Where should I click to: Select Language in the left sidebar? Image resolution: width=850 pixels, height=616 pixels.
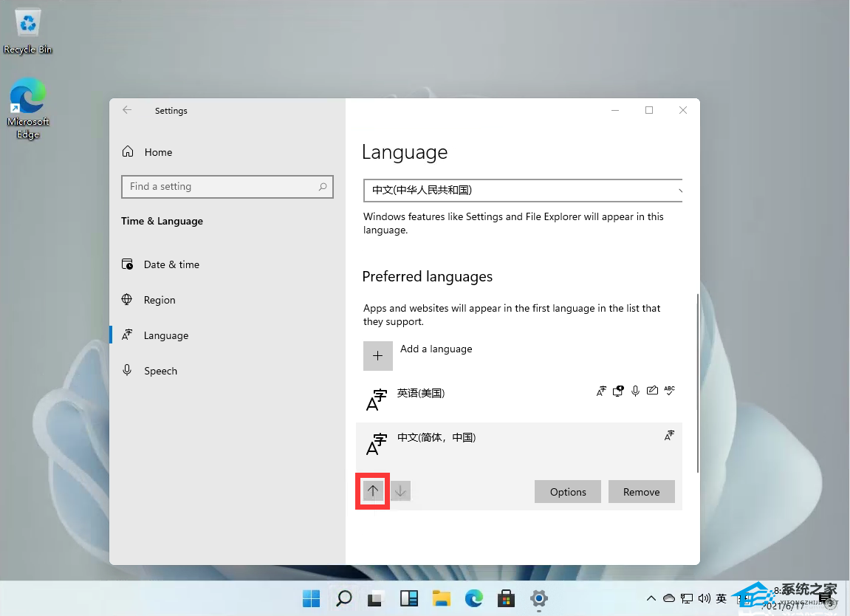(x=165, y=335)
